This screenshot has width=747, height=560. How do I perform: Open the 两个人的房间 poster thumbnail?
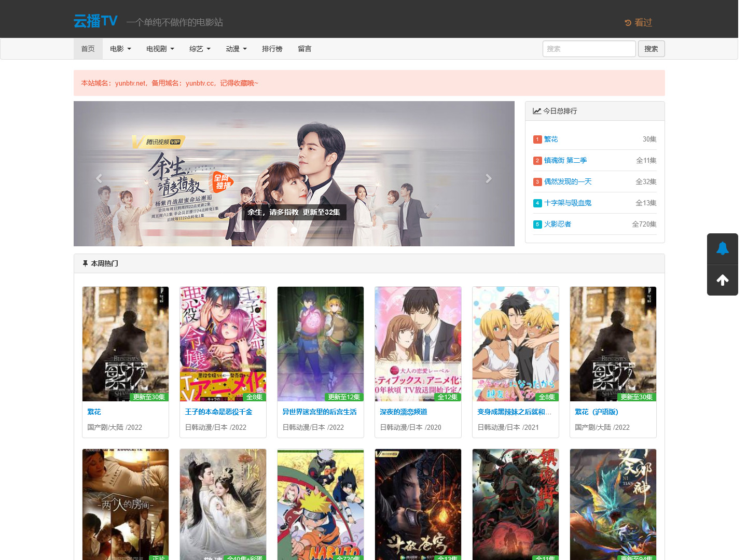click(126, 505)
